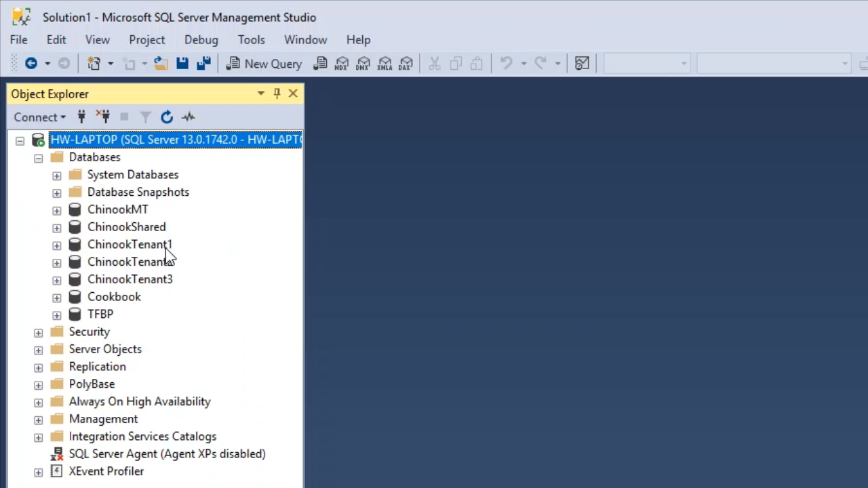
Task: Expand the ChinookMT database node
Action: coord(57,210)
